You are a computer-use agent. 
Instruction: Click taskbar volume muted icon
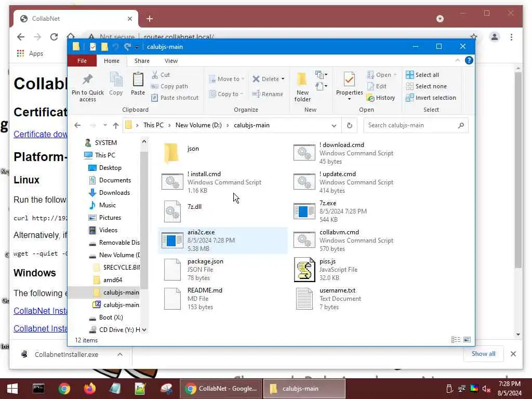coord(486,389)
